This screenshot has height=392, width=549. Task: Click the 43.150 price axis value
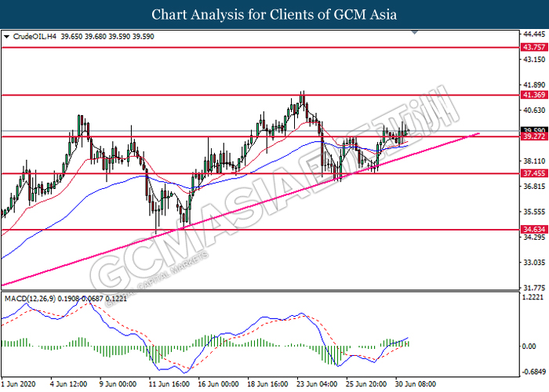(534, 60)
